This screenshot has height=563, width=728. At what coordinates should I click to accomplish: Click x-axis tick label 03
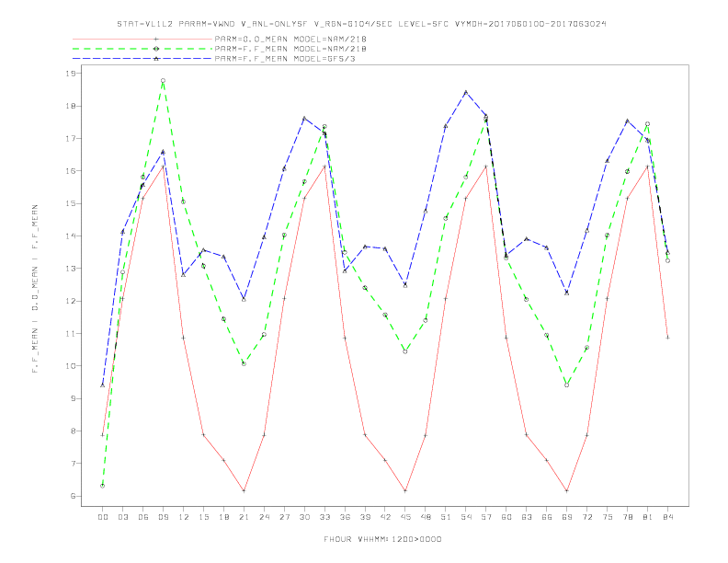pos(122,517)
